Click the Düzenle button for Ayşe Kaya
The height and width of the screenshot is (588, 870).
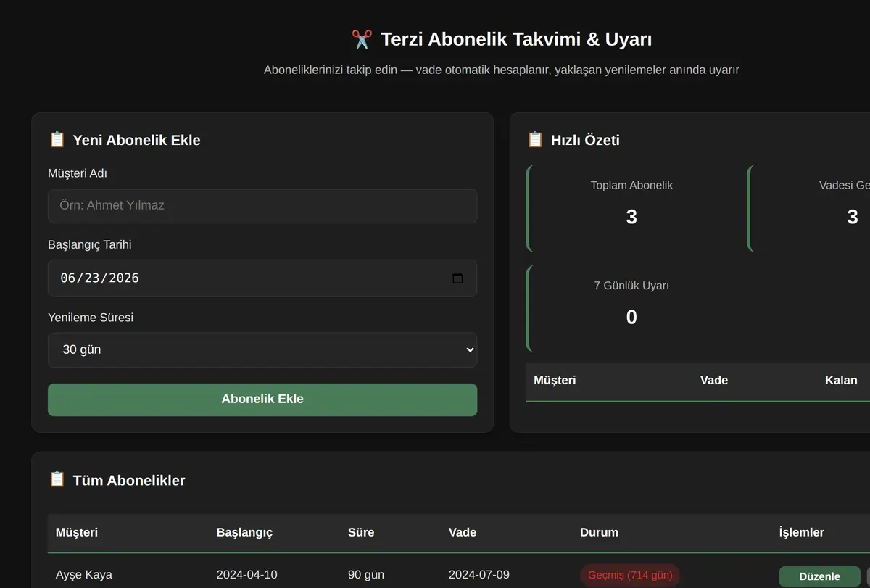coord(819,576)
